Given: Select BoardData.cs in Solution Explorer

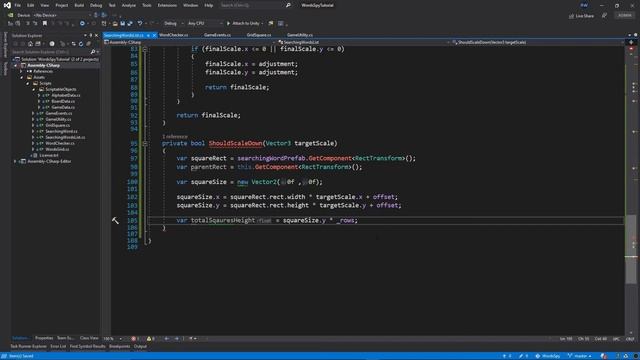Looking at the screenshot, I should coord(63,101).
